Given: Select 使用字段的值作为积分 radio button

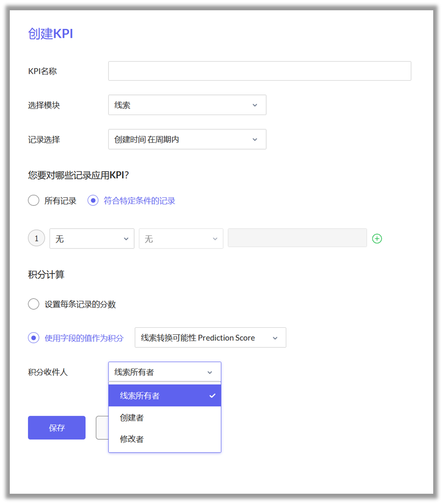Looking at the screenshot, I should pos(34,338).
